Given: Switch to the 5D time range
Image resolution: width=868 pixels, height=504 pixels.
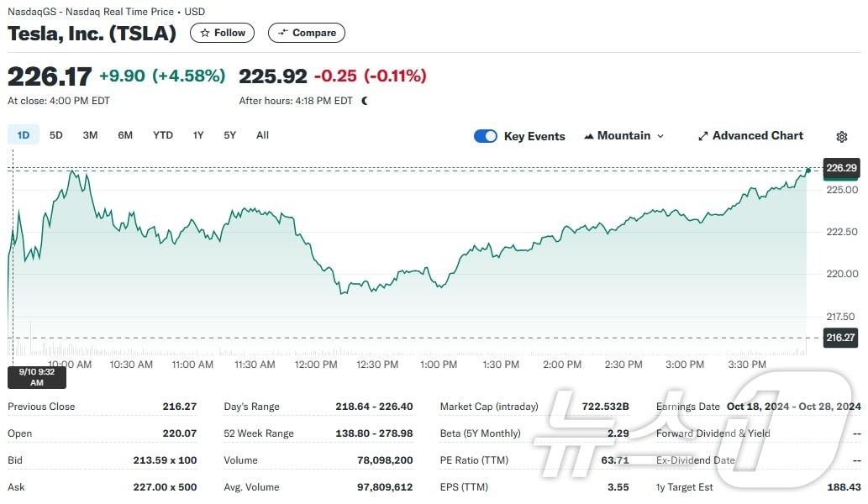Looking at the screenshot, I should click(55, 135).
